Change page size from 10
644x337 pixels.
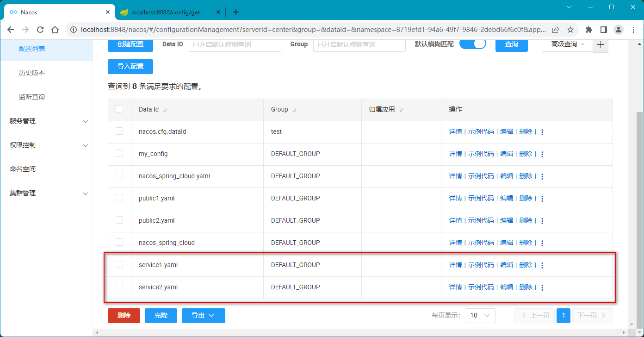pyautogui.click(x=480, y=315)
